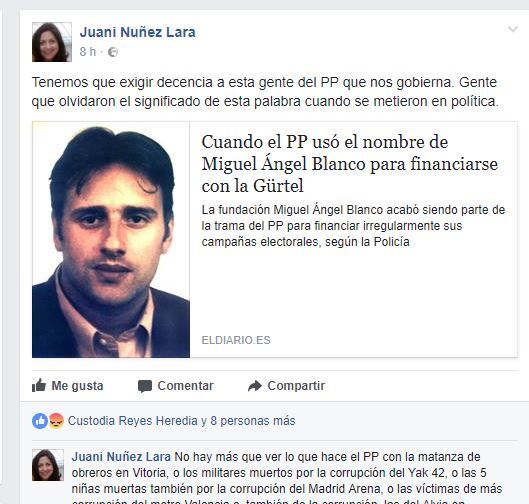Click the ELDIARIO.ES source label
The image size is (529, 504).
click(236, 340)
